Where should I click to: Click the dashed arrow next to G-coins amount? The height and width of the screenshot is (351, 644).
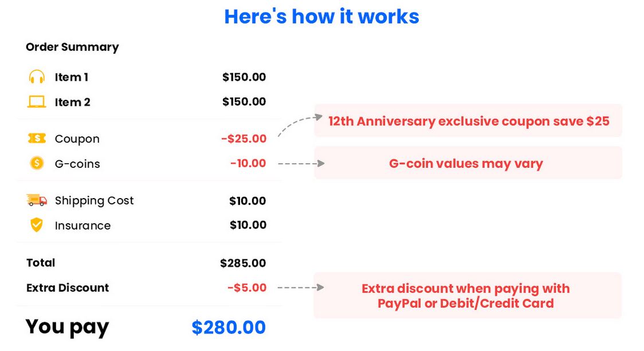301,163
